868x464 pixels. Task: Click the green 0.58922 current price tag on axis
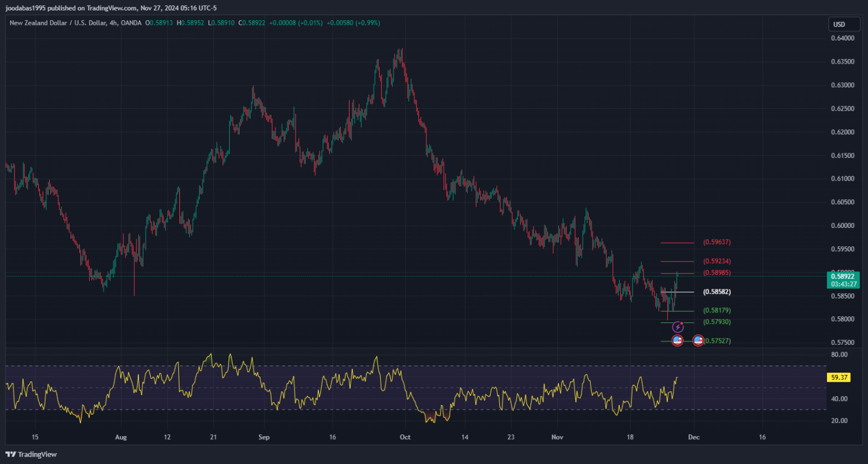tap(843, 277)
